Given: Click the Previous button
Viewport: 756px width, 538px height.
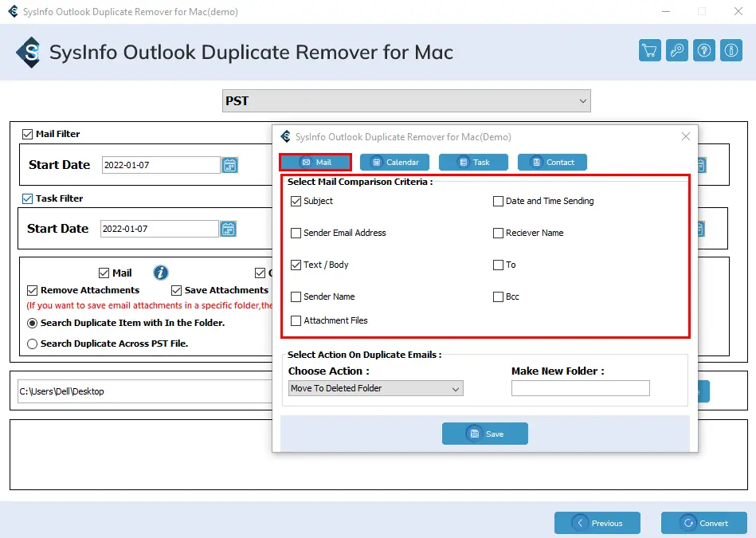Looking at the screenshot, I should [x=597, y=523].
